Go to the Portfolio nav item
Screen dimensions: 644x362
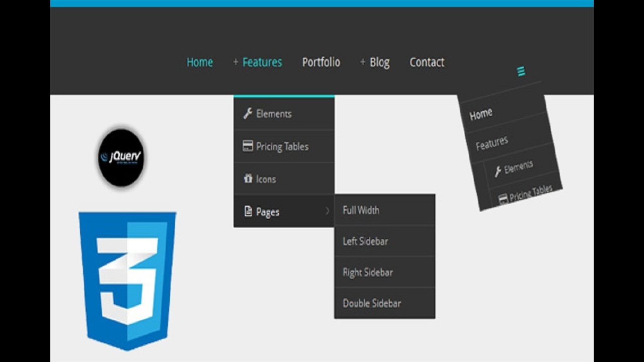point(321,62)
